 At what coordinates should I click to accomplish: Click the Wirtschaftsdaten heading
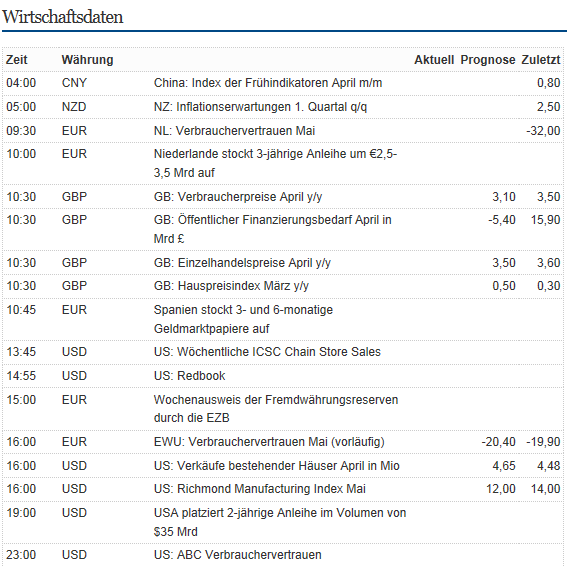click(x=63, y=17)
